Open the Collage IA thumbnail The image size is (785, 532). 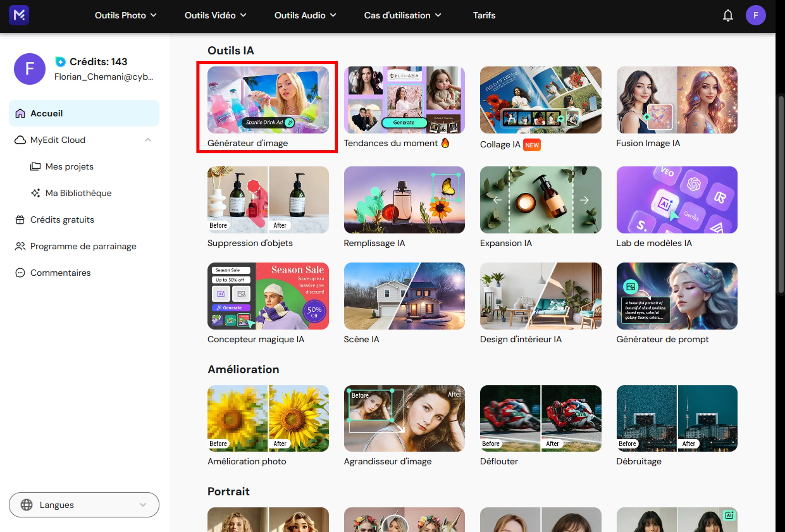point(540,100)
